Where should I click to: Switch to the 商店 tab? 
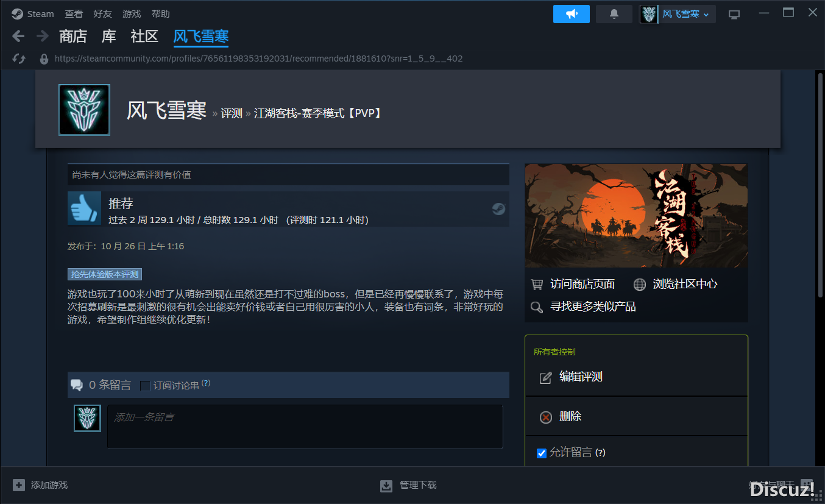[73, 37]
